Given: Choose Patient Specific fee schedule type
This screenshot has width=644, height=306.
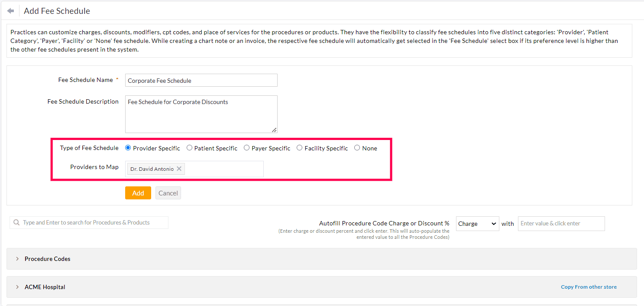Looking at the screenshot, I should (x=189, y=147).
